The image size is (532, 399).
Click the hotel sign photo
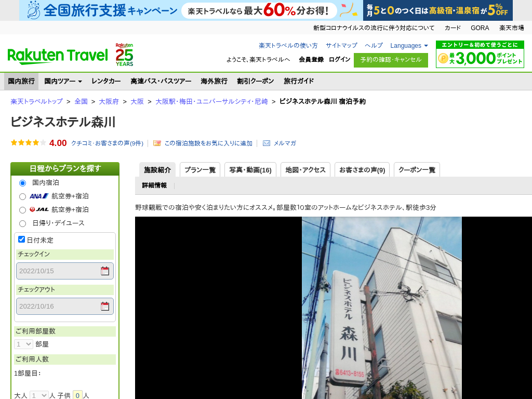click(x=382, y=308)
